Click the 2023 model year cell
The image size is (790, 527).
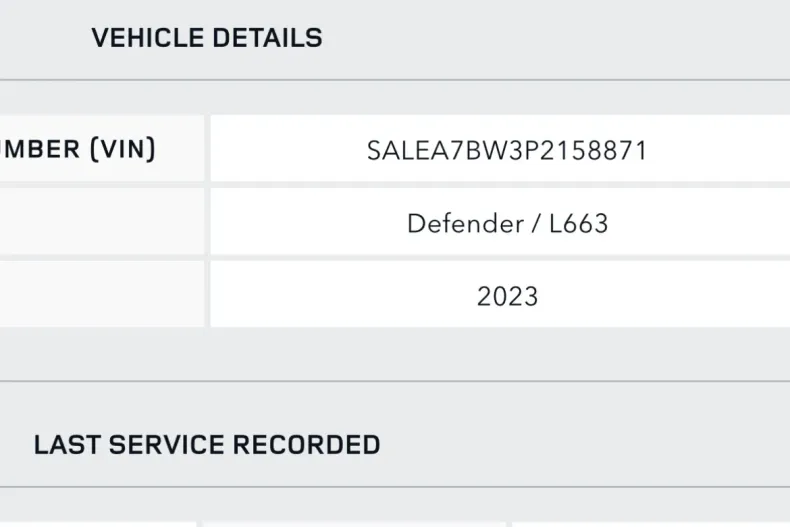(507, 296)
